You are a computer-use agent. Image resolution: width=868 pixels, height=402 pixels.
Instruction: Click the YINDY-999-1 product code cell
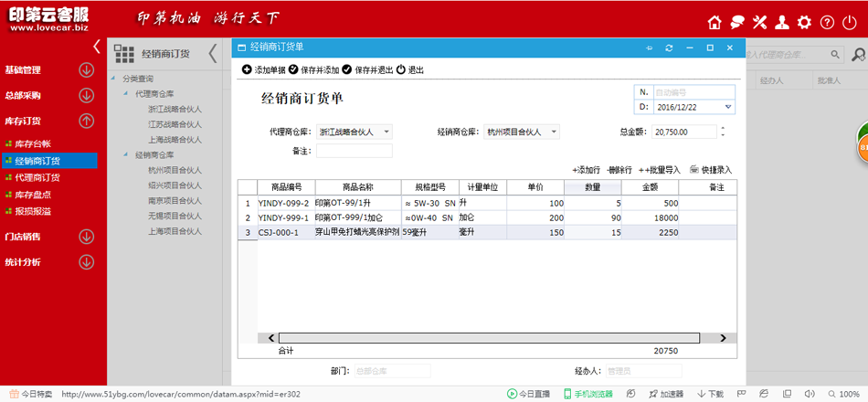point(286,218)
